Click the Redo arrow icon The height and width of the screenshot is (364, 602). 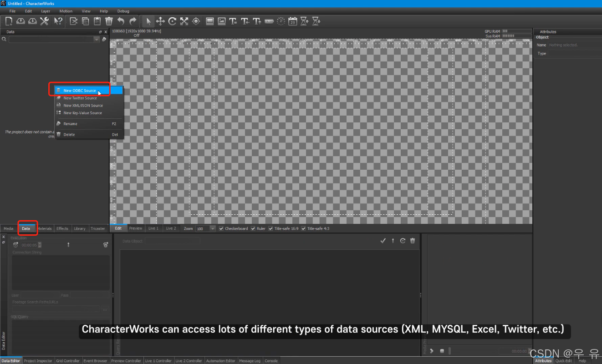coord(133,21)
